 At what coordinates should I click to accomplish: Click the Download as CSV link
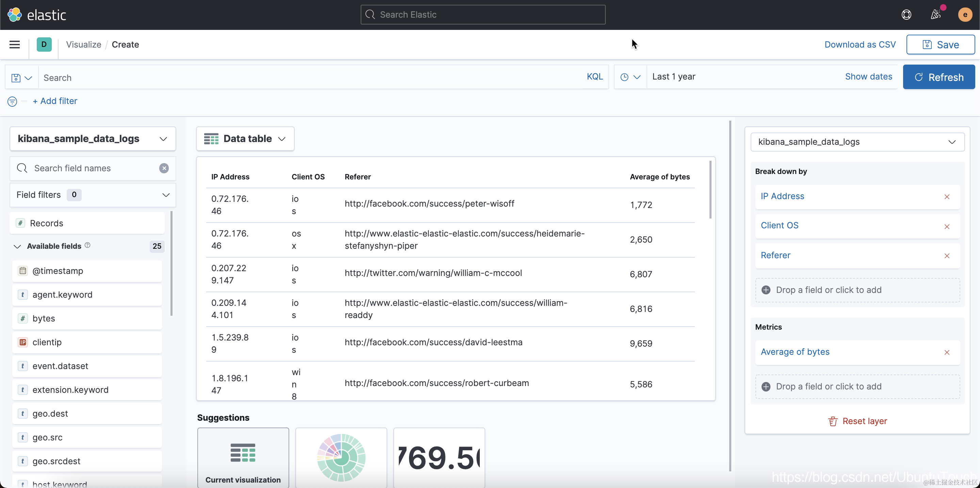tap(860, 45)
